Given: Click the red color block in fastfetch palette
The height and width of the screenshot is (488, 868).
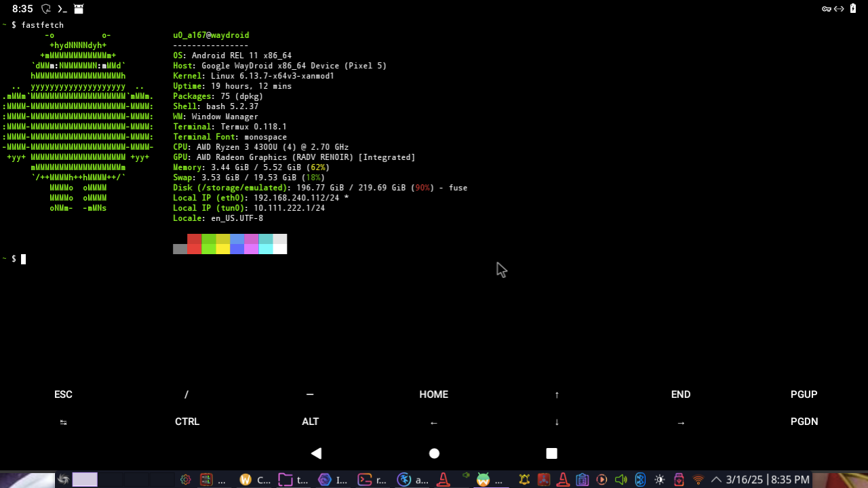Looking at the screenshot, I should pos(194,244).
